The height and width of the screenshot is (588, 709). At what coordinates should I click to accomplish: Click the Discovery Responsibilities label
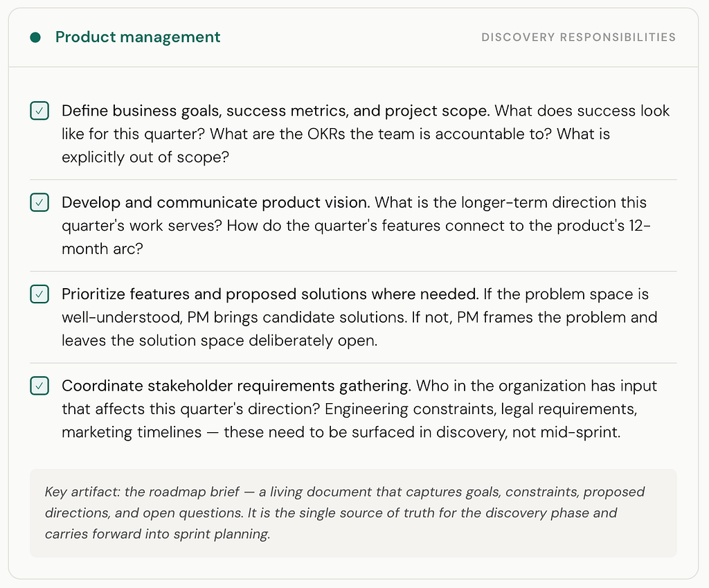point(578,37)
